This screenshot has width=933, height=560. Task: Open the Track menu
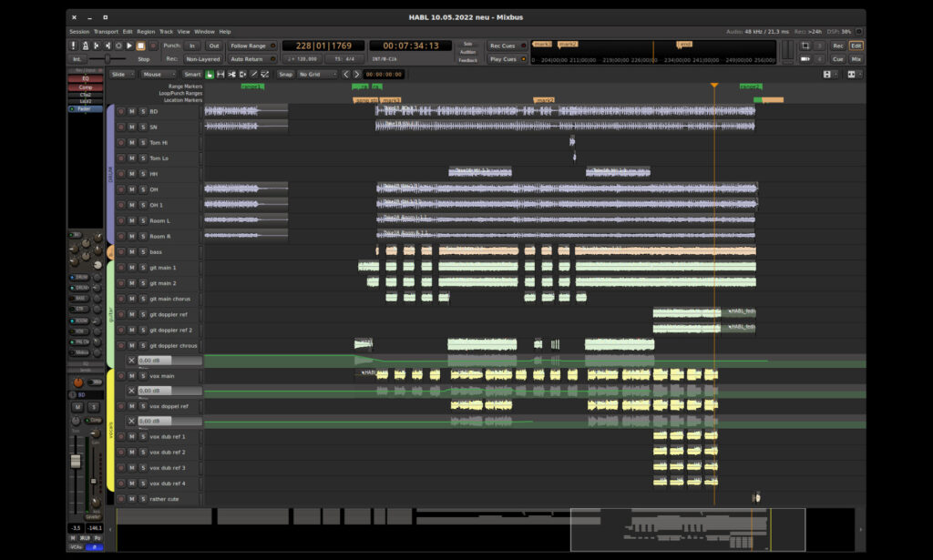[x=166, y=32]
